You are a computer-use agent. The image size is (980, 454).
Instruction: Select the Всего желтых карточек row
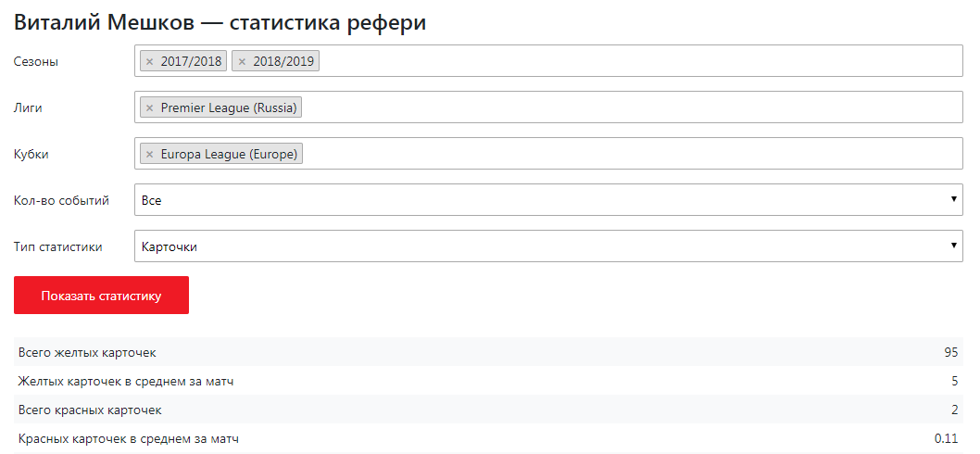[487, 353]
